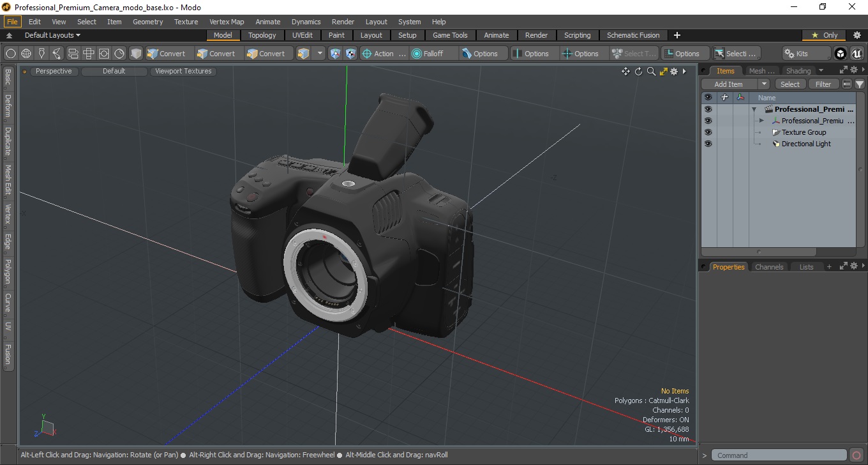Open layout settings gear icon at top right
This screenshot has height=465, width=868.
(x=857, y=35)
